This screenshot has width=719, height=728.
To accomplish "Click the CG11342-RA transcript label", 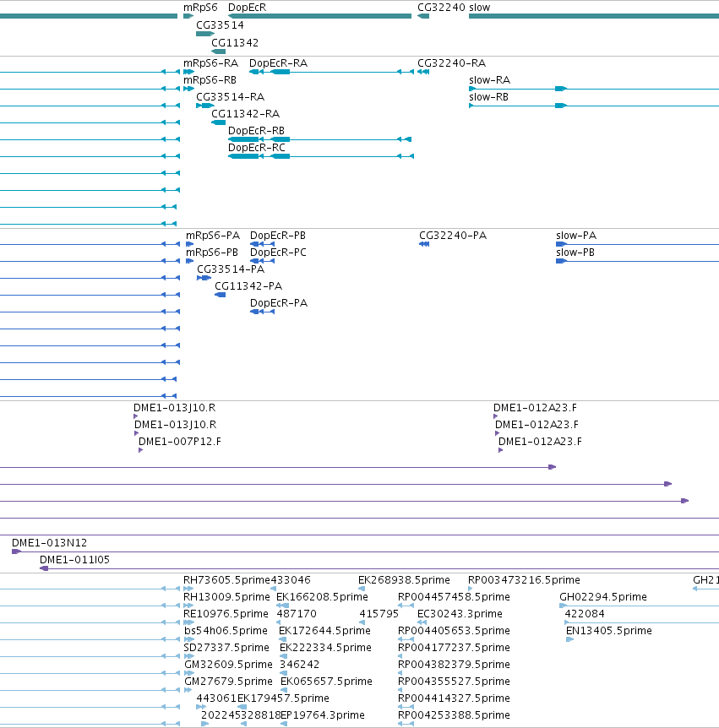I will [245, 114].
